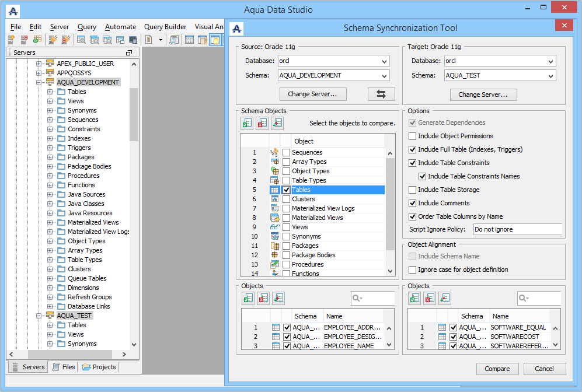Image resolution: width=582 pixels, height=392 pixels.
Task: Click select-all icon in Schema Objects section
Action: pyautogui.click(x=247, y=123)
